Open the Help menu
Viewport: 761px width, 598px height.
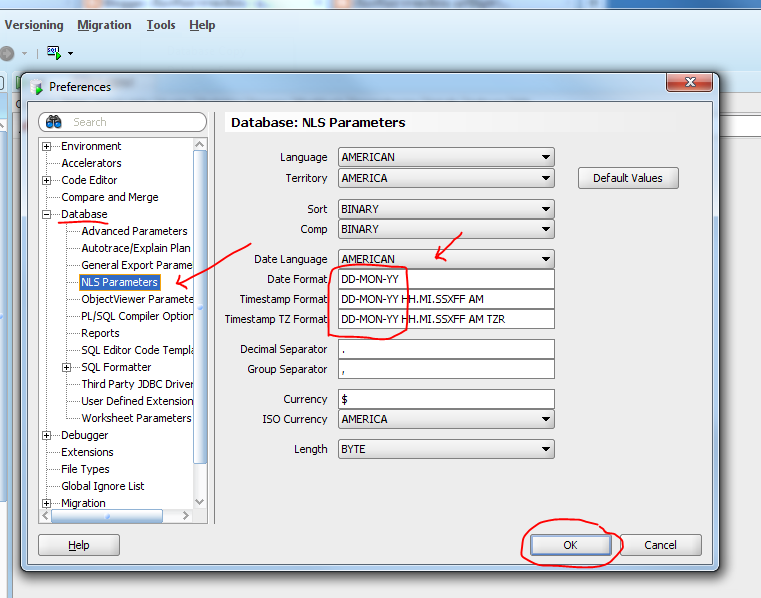(202, 25)
